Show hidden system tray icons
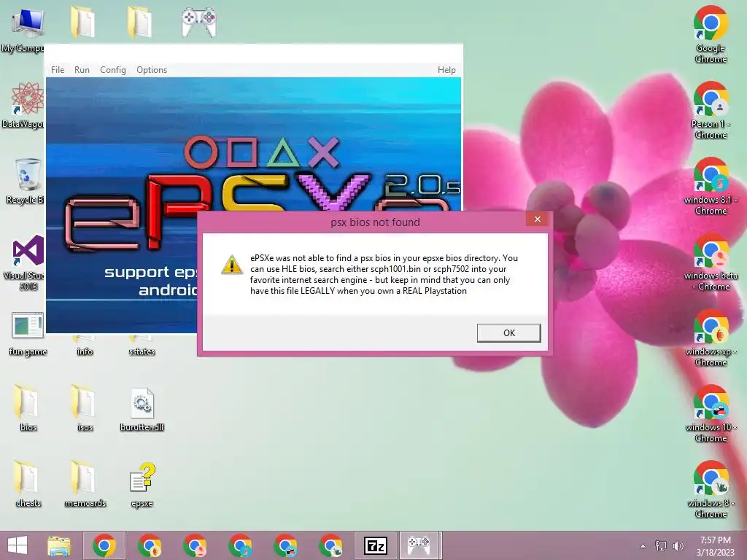Screen dimensions: 747x560 click(643, 546)
